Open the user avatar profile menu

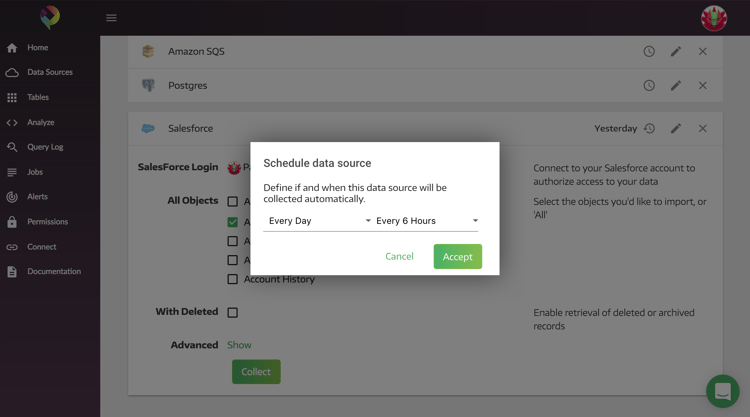tap(713, 18)
